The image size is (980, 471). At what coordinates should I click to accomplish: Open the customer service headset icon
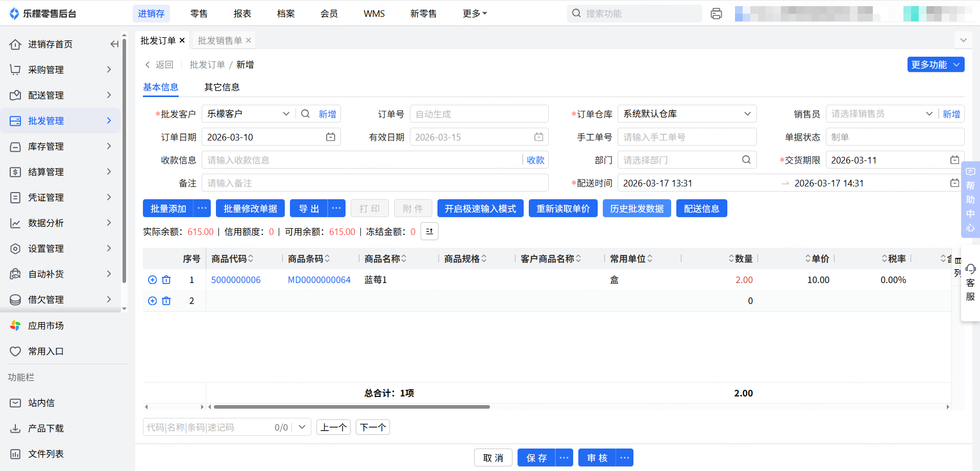click(x=970, y=269)
